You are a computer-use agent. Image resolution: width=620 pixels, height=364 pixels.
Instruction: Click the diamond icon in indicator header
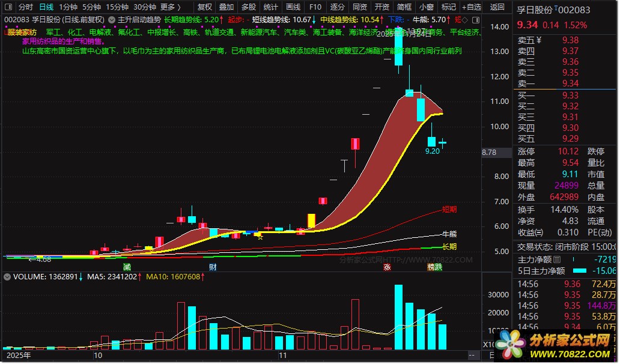point(464,20)
